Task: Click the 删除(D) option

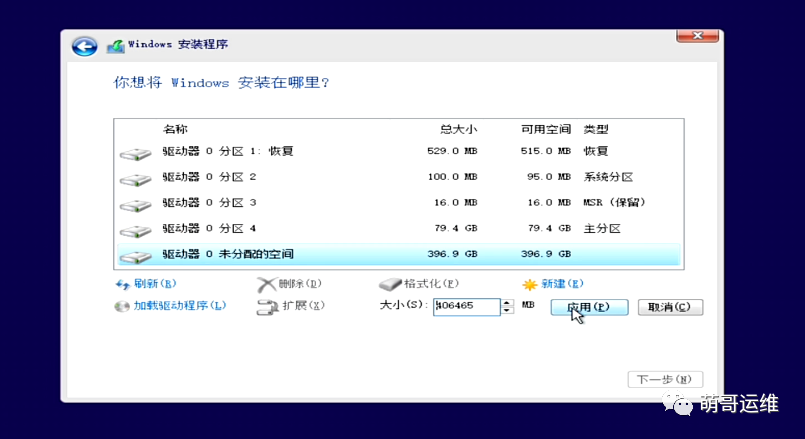Action: coord(300,283)
